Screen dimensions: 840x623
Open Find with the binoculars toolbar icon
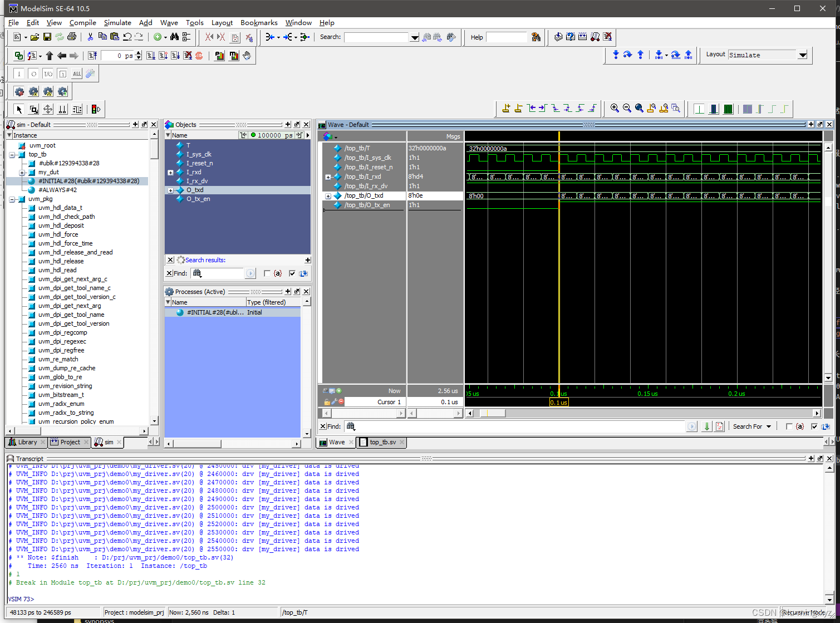point(174,37)
